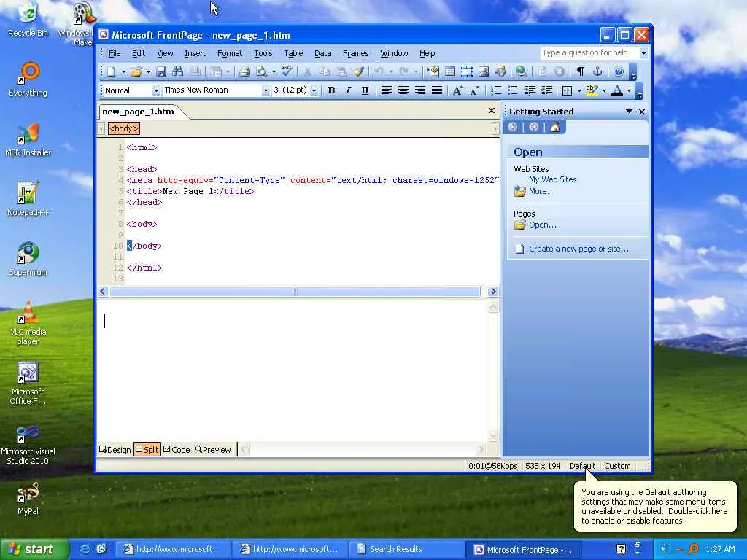
Task: Expand the New page dropdown arrow
Action: coord(123,72)
